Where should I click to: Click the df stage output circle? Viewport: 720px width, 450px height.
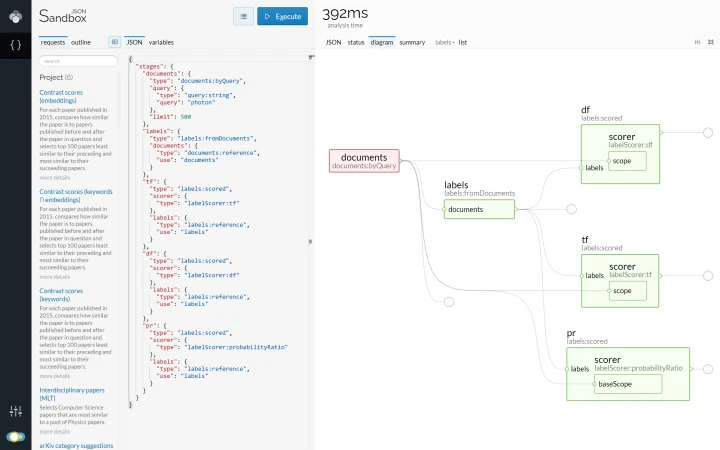pyautogui.click(x=708, y=133)
